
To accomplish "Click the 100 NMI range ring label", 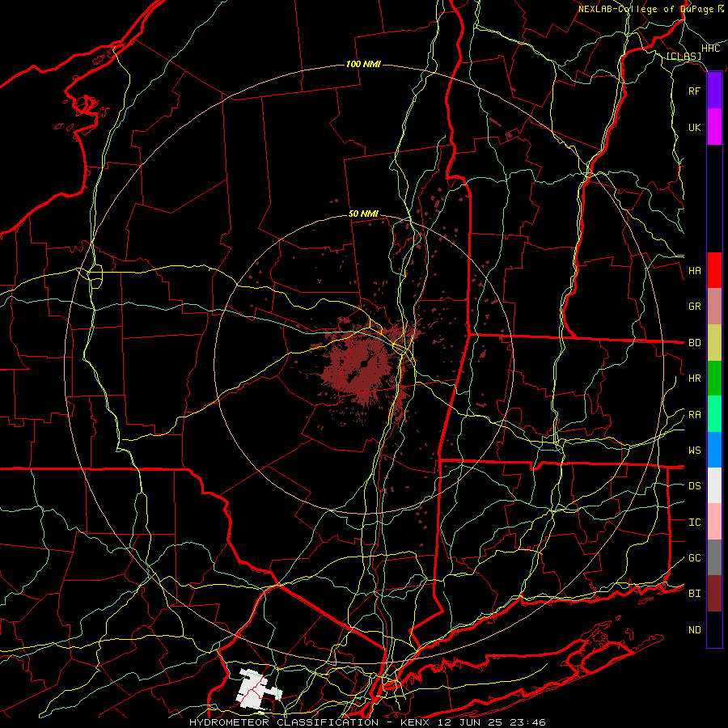I will (x=363, y=64).
